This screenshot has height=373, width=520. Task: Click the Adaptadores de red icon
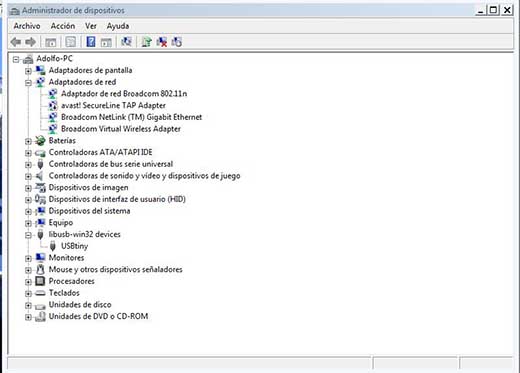tap(40, 82)
